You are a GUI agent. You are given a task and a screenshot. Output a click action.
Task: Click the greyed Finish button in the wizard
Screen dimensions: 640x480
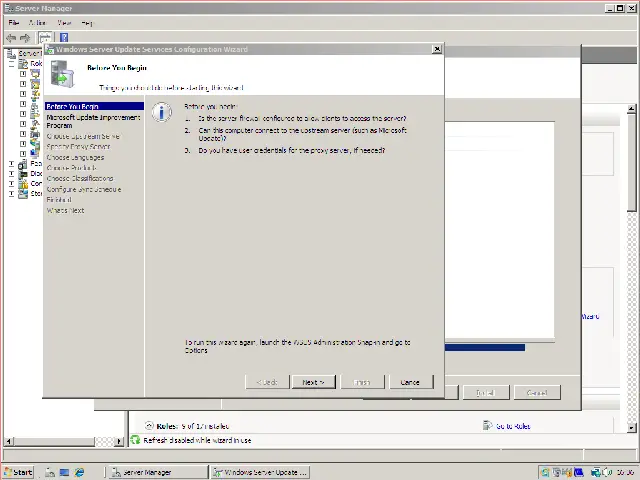pyautogui.click(x=362, y=382)
